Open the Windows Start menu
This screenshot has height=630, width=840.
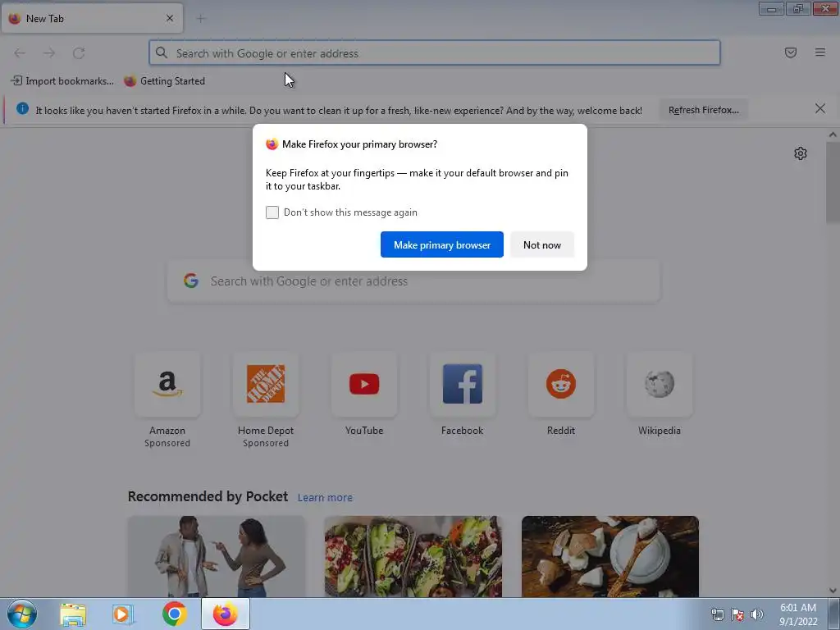pos(22,614)
